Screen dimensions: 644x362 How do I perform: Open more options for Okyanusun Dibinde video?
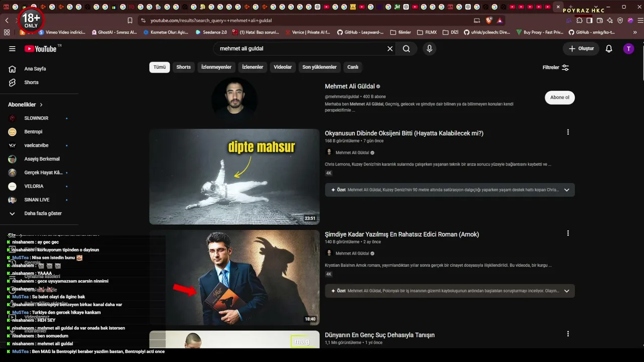tap(568, 132)
